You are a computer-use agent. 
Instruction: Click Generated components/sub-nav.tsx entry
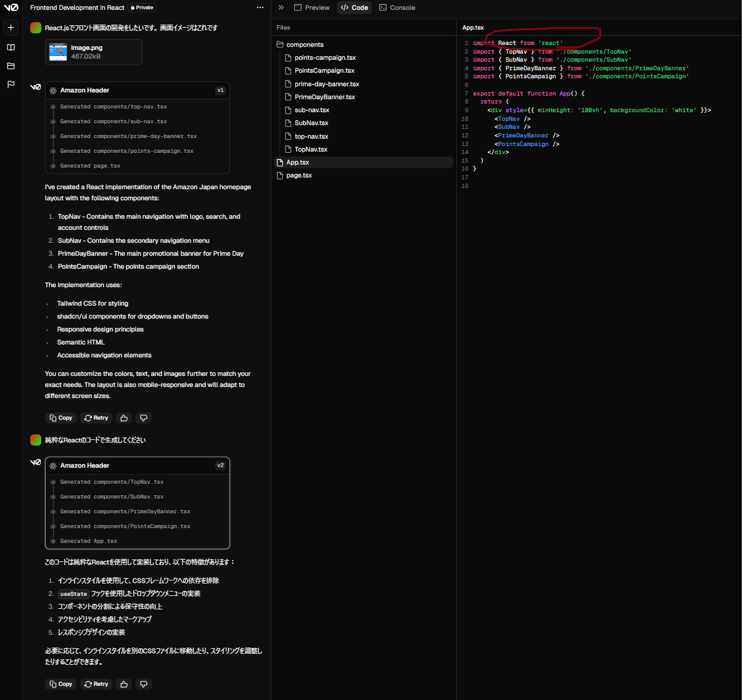click(113, 121)
